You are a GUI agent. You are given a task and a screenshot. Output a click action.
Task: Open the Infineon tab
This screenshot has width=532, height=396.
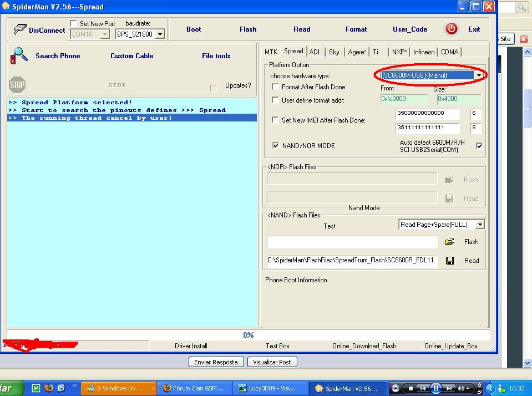point(424,52)
